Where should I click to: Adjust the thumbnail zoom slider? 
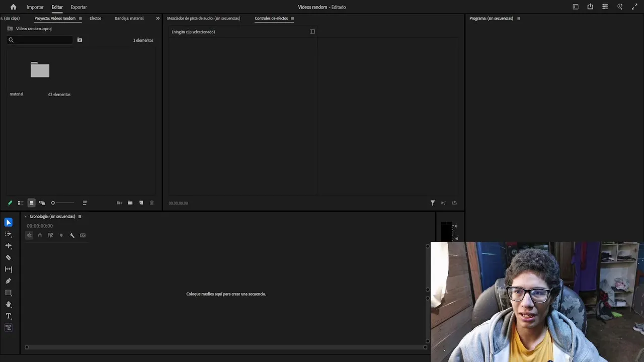[x=62, y=203]
